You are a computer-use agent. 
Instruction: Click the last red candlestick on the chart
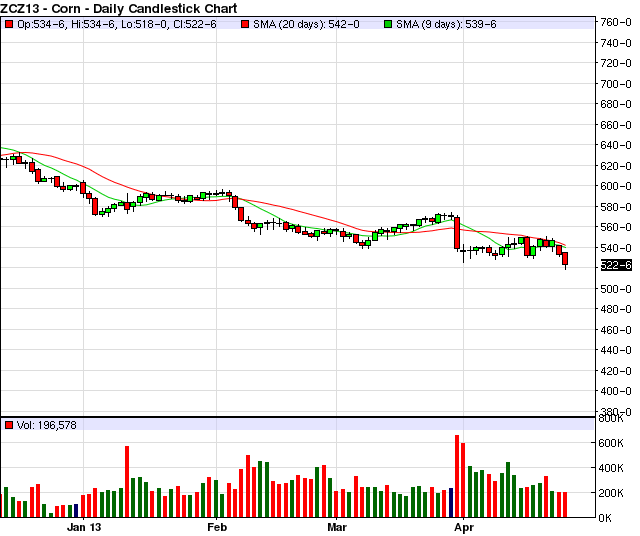(565, 259)
